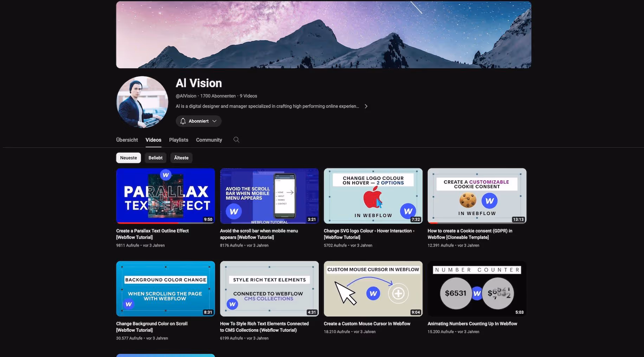Sort videos by Beliebt

155,158
